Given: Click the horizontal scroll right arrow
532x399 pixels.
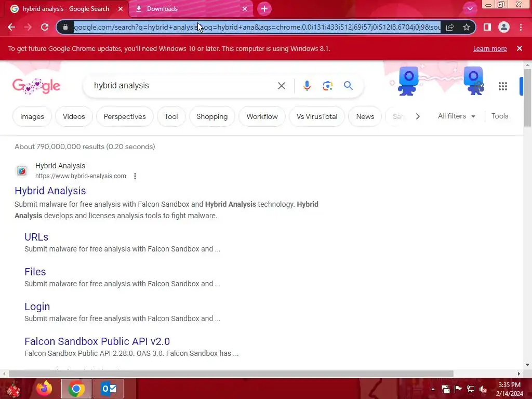Looking at the screenshot, I should coord(519,374).
